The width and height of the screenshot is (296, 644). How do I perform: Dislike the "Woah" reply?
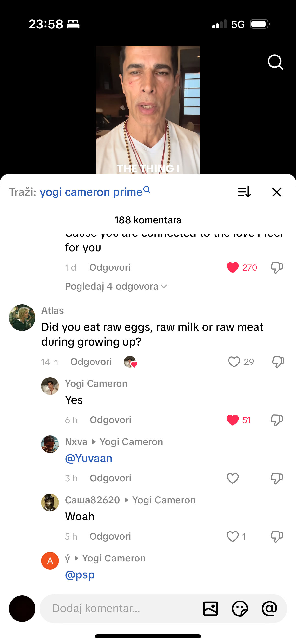[277, 536]
